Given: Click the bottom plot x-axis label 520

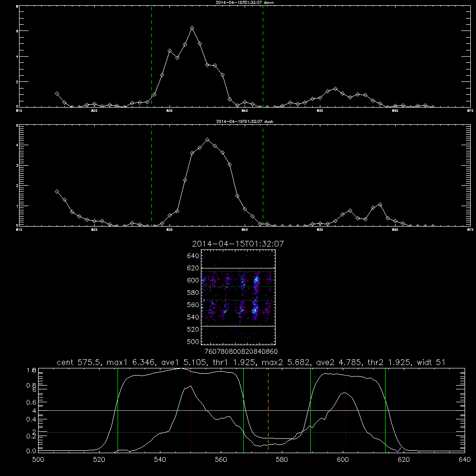Looking at the screenshot, I should tap(99, 460).
